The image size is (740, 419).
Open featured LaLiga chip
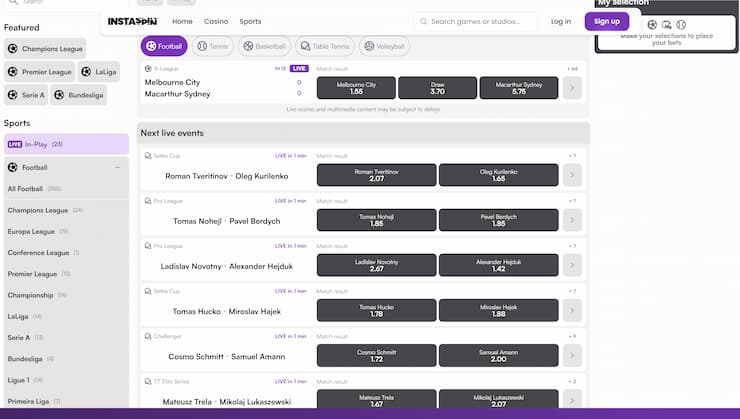click(x=99, y=72)
